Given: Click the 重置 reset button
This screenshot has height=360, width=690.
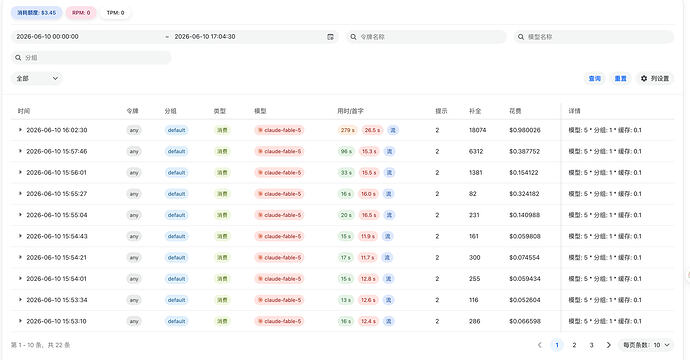Looking at the screenshot, I should point(620,78).
